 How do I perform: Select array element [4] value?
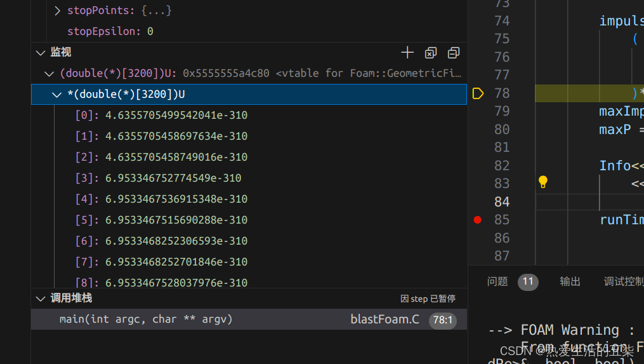pos(176,199)
